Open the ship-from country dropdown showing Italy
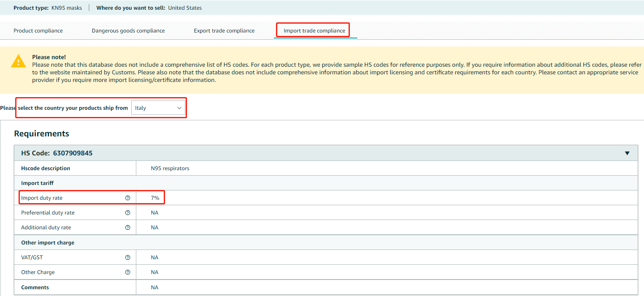Viewport: 644px width, 296px height. coord(158,108)
